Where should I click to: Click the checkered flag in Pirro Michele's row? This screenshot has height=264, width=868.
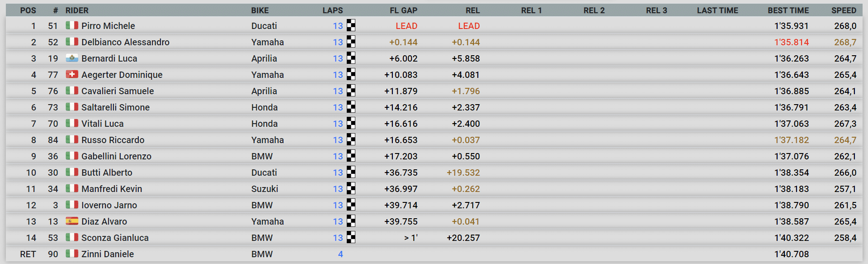351,25
